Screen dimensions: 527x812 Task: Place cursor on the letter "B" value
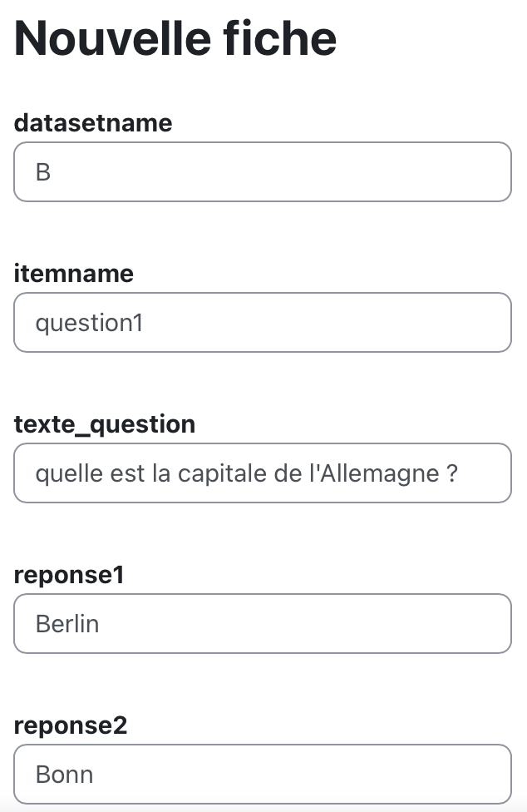coord(43,173)
